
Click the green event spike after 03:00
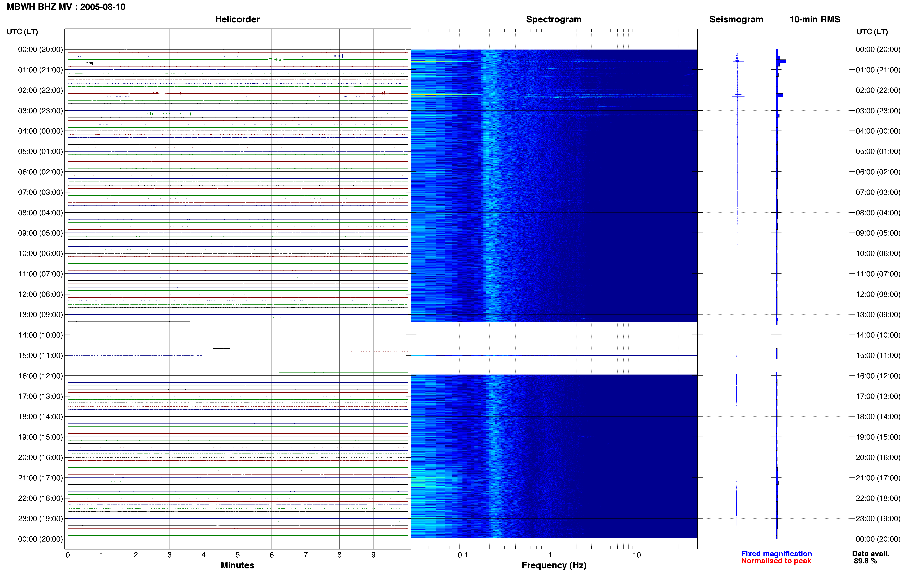pyautogui.click(x=152, y=114)
